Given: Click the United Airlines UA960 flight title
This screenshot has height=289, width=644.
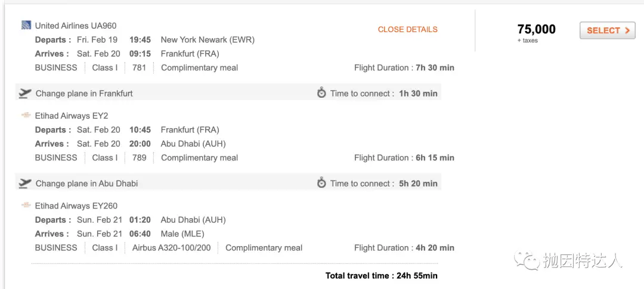Looking at the screenshot, I should pyautogui.click(x=76, y=26).
